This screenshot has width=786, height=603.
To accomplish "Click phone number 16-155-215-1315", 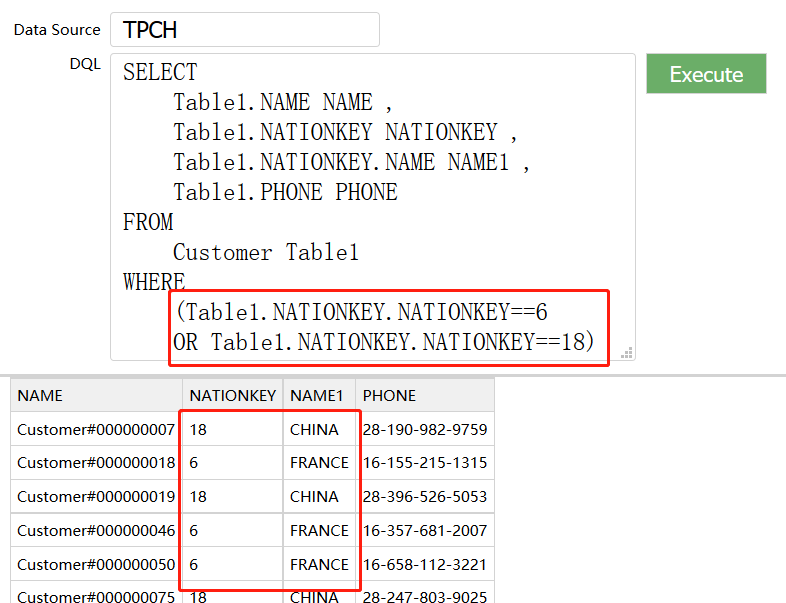I will pyautogui.click(x=425, y=463).
